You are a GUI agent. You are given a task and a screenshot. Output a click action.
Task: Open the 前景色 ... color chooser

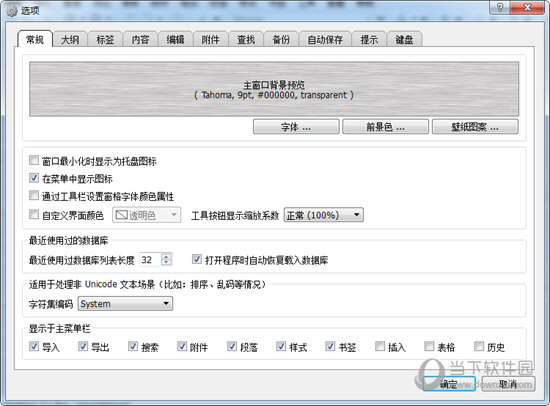385,127
